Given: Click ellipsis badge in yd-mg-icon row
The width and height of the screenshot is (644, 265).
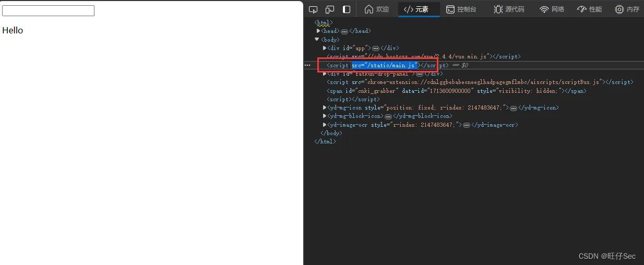Looking at the screenshot, I should [514, 108].
